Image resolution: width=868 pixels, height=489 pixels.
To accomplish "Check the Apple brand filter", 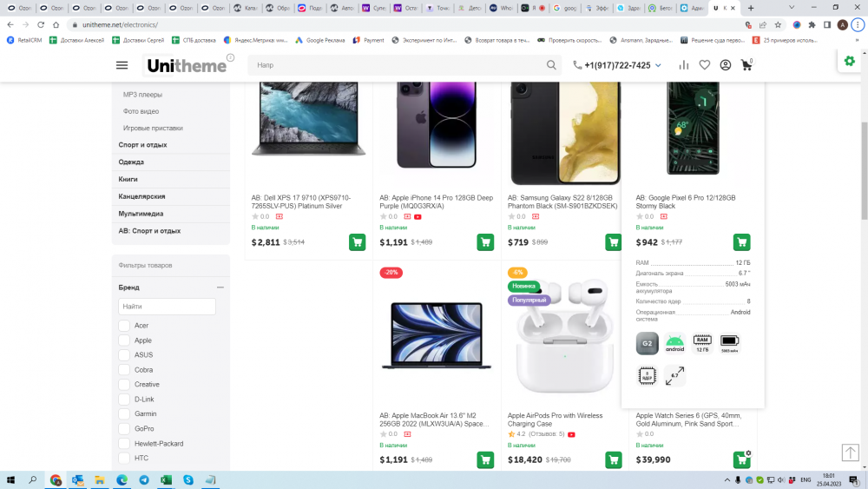I will coord(124,340).
